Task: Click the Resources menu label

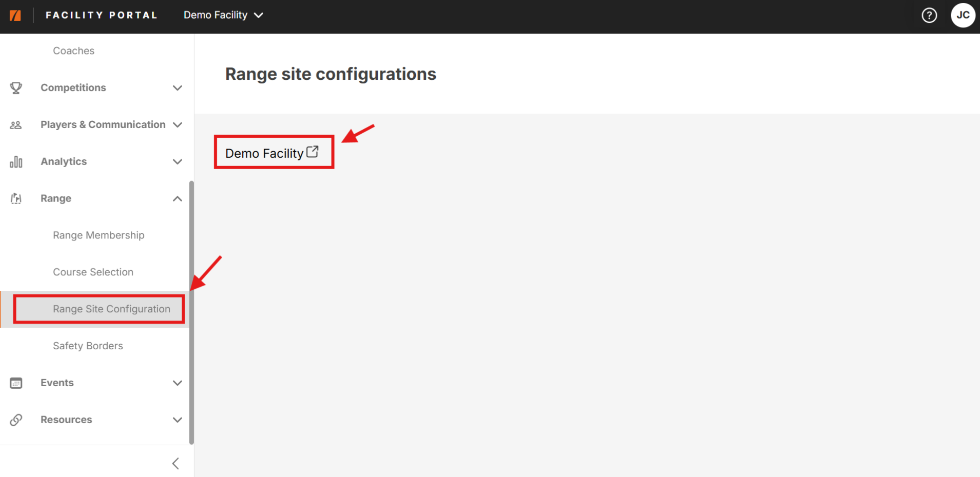Action: (66, 420)
